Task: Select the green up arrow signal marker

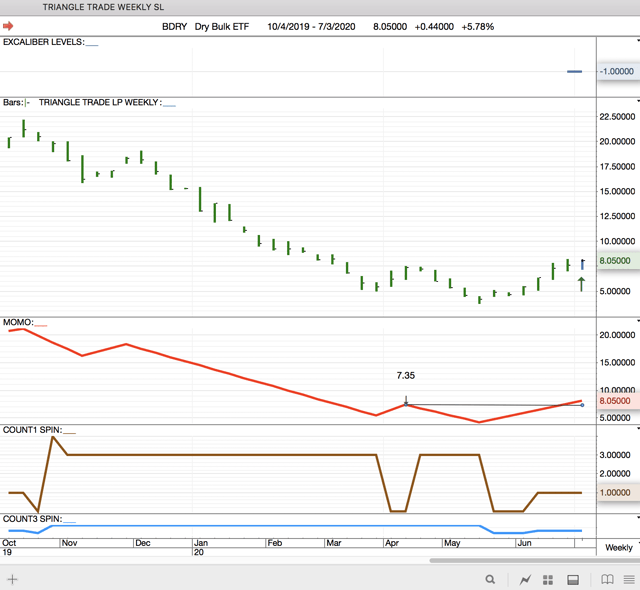Action: (x=581, y=284)
